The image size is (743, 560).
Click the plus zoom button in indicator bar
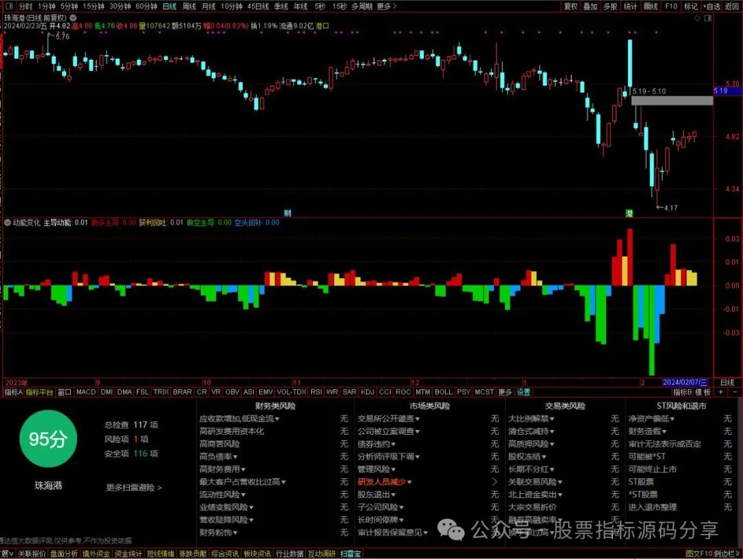[x=721, y=392]
